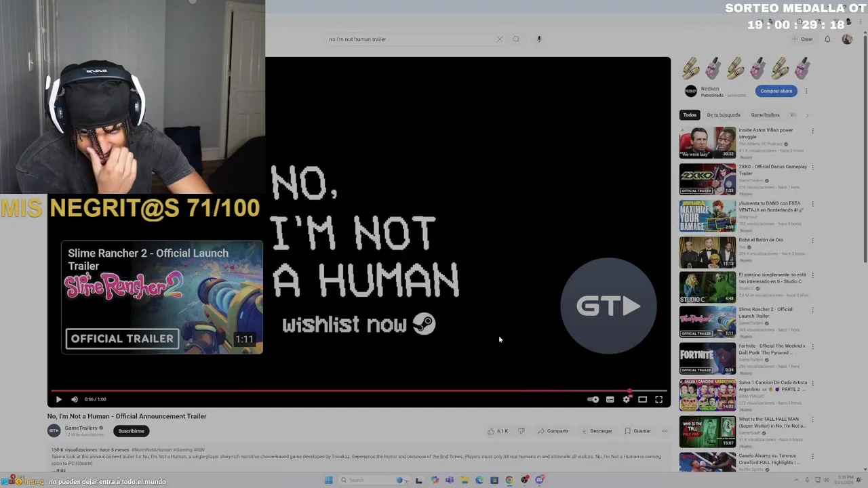This screenshot has height=488, width=868.
Task: Select the GameTrailers filter chip
Action: tap(765, 115)
